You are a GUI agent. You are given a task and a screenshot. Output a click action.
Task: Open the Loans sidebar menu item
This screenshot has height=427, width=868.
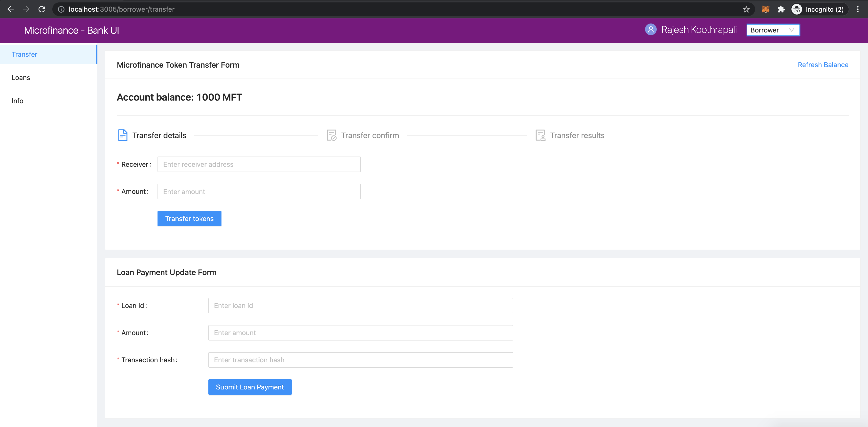48,78
